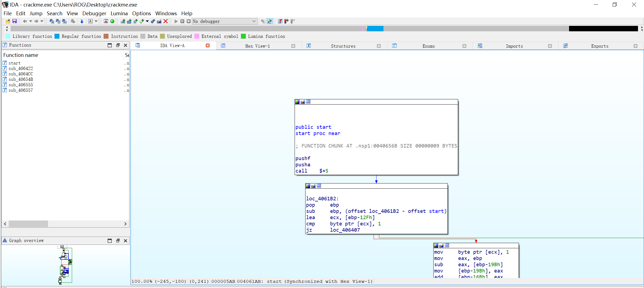Viewport: 644px width, 288px height.
Task: Click the green 's' plus toolbar icon
Action: pyautogui.click(x=142, y=21)
